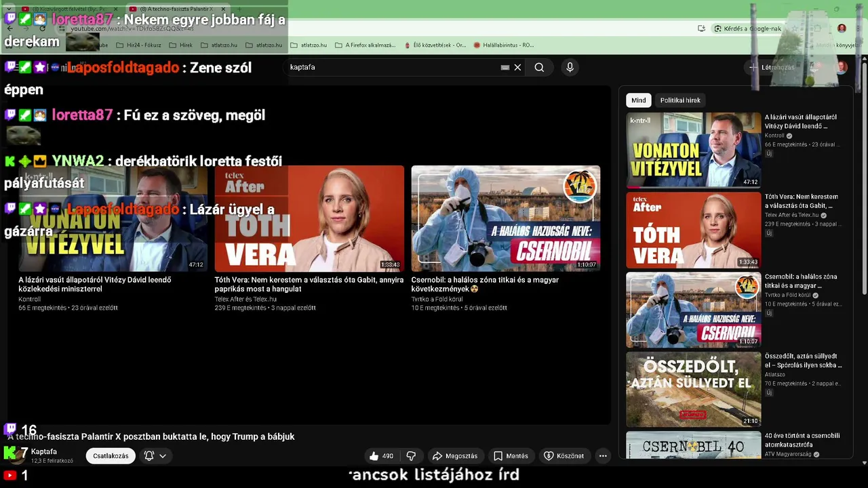Clear the YouTube search field with the X
Image resolution: width=868 pixels, height=488 pixels.
(517, 67)
